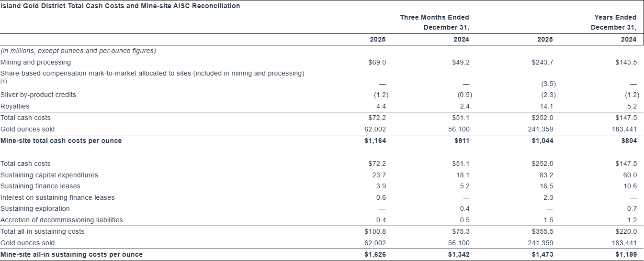Screen dimensions: 644x261
Task: Click the $804 cash costs per ounce value
Action: [x=629, y=141]
